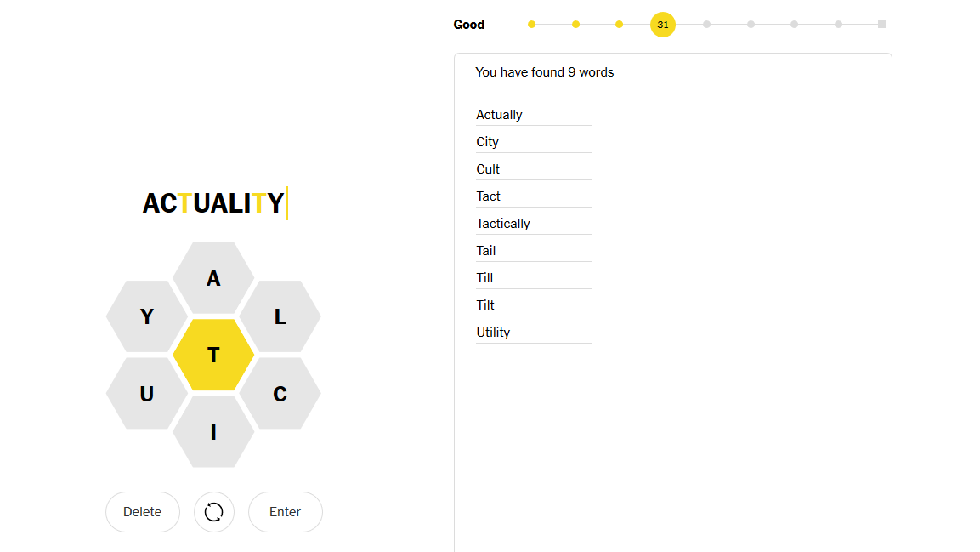Select the Y letter hexagon
The image size is (980, 552).
pos(147,316)
